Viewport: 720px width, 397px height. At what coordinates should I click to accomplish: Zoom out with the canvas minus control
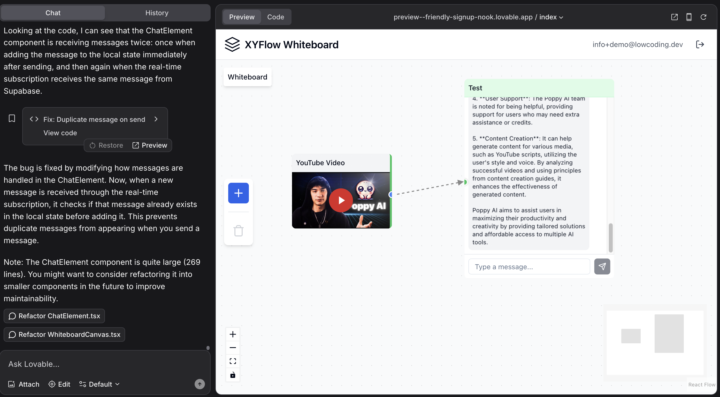[233, 348]
